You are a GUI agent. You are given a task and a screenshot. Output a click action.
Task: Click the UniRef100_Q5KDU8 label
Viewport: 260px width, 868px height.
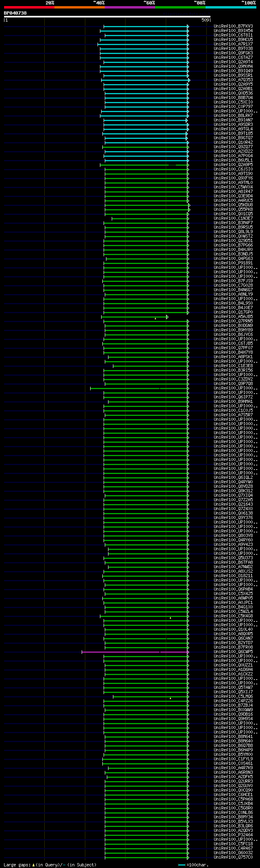tap(233, 205)
